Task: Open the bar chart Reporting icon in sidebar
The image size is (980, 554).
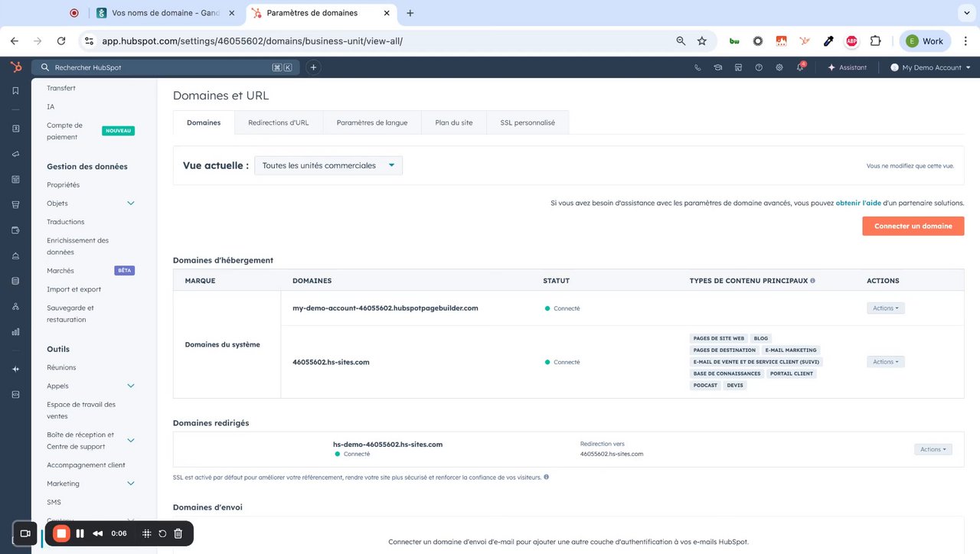Action: pos(15,332)
